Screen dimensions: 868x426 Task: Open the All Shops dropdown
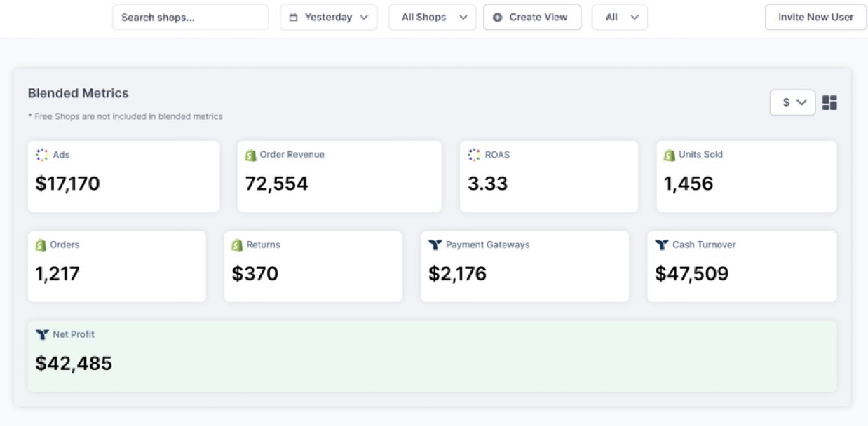[432, 17]
